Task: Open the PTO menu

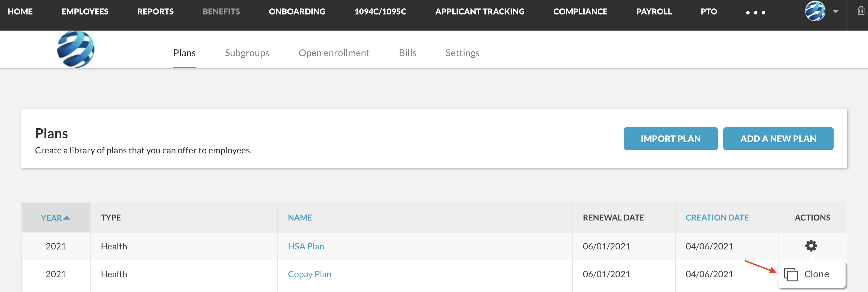Action: click(x=709, y=11)
